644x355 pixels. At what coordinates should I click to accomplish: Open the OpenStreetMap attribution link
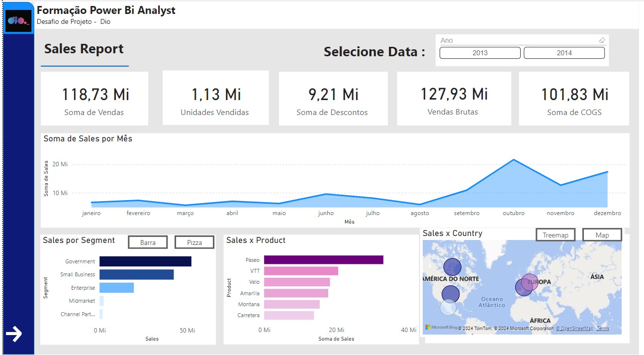574,329
